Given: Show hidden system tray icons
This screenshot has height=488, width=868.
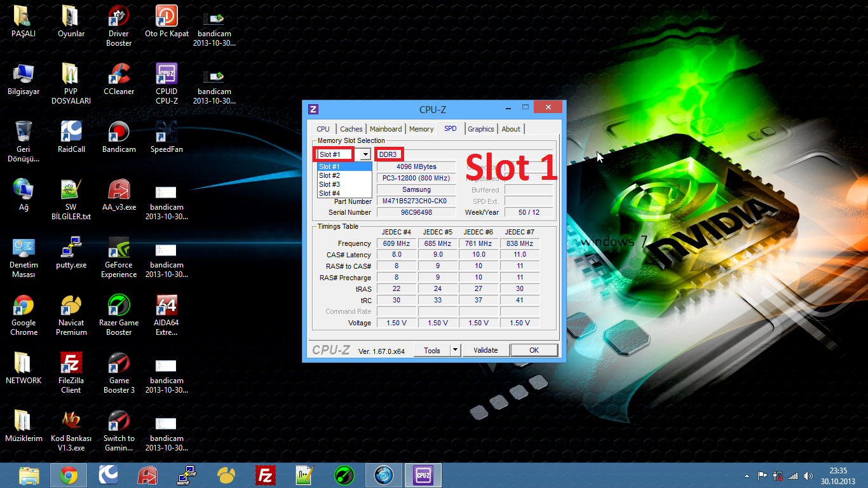Looking at the screenshot, I should 747,476.
